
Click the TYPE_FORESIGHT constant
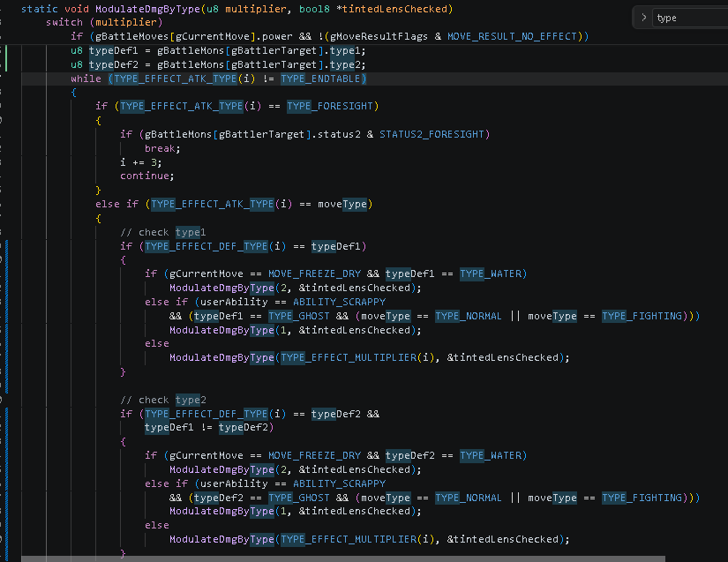[x=330, y=106]
